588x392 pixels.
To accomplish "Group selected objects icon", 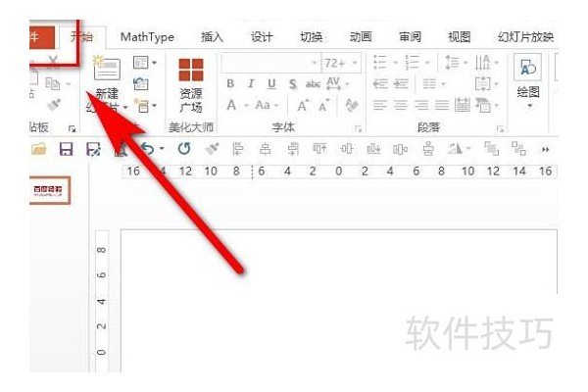I will pyautogui.click(x=491, y=149).
